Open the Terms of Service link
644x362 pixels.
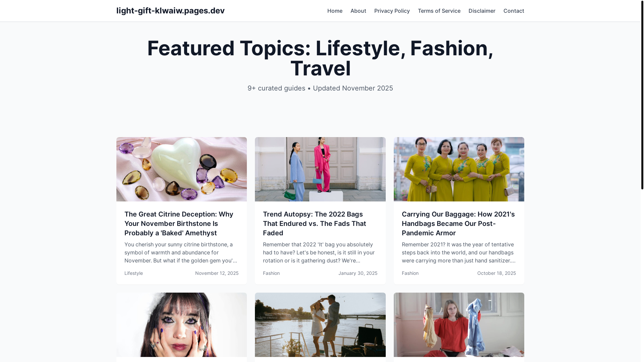(x=439, y=11)
